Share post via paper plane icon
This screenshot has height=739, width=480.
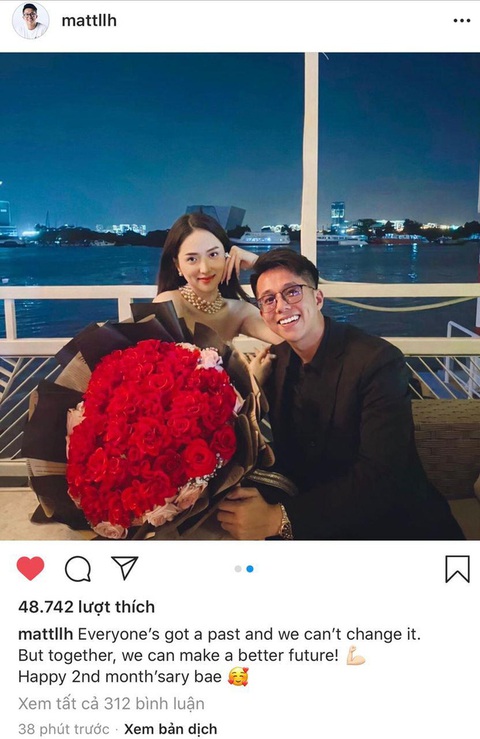pyautogui.click(x=124, y=567)
